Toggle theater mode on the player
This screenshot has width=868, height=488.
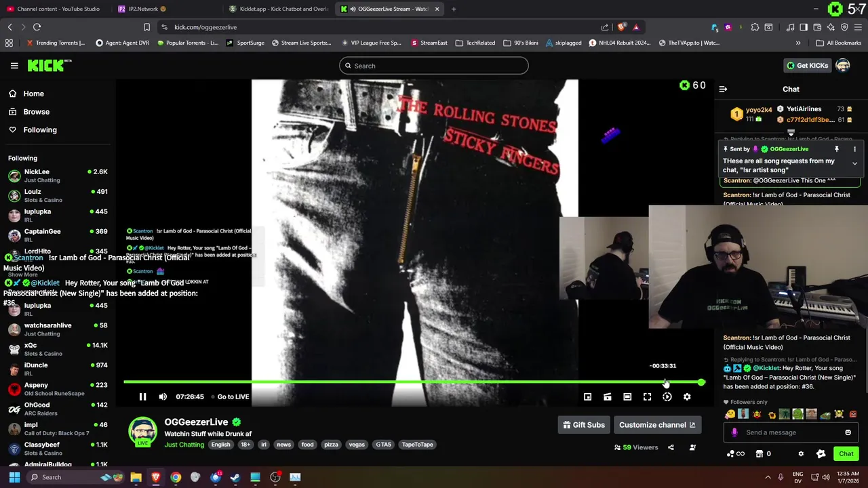(627, 396)
